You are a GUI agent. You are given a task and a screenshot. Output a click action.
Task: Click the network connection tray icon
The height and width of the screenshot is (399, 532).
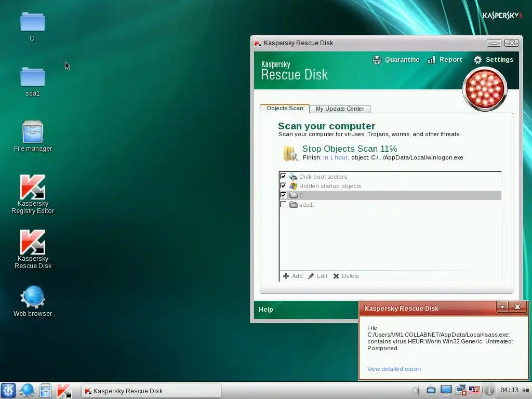461,390
